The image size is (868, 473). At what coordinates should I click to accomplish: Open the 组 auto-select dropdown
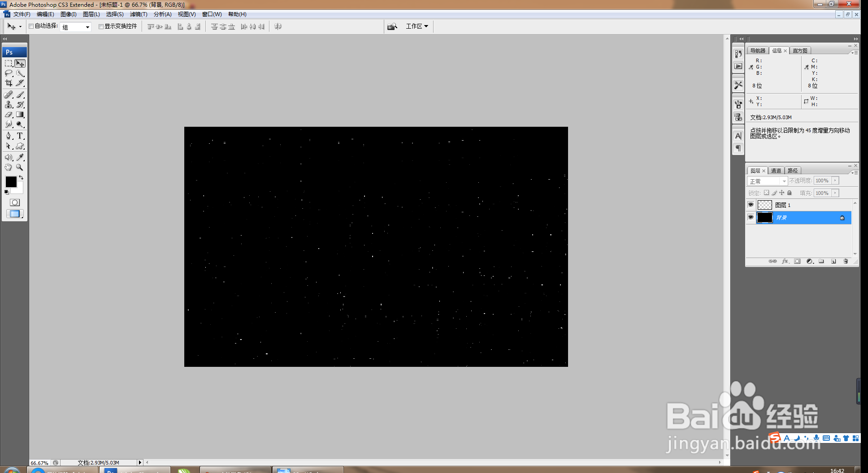click(x=76, y=27)
